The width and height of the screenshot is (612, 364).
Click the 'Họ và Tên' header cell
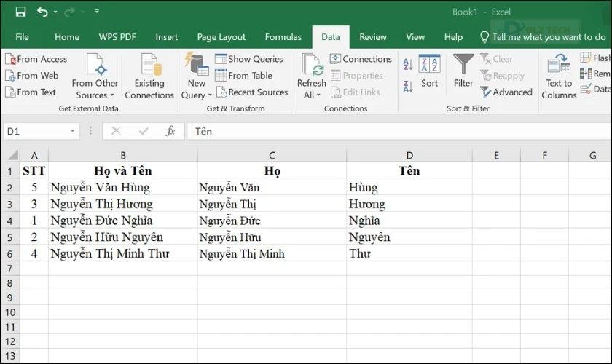pyautogui.click(x=123, y=171)
